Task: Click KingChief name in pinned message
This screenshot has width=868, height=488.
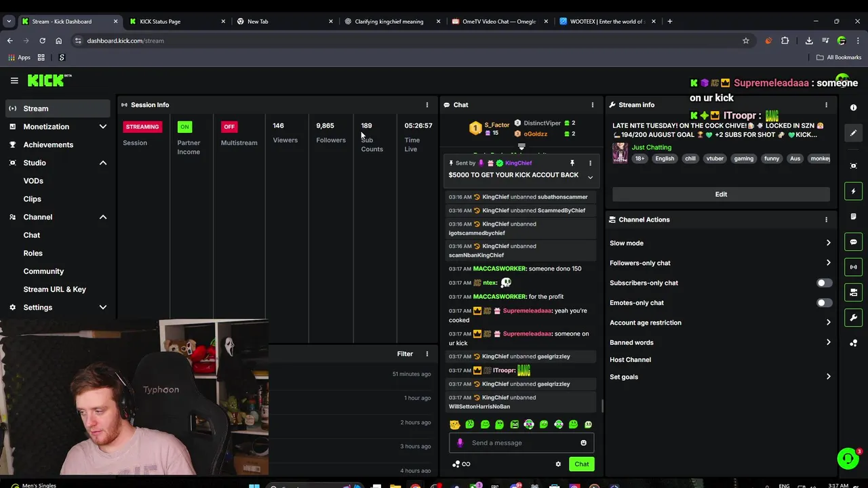Action: (x=519, y=163)
